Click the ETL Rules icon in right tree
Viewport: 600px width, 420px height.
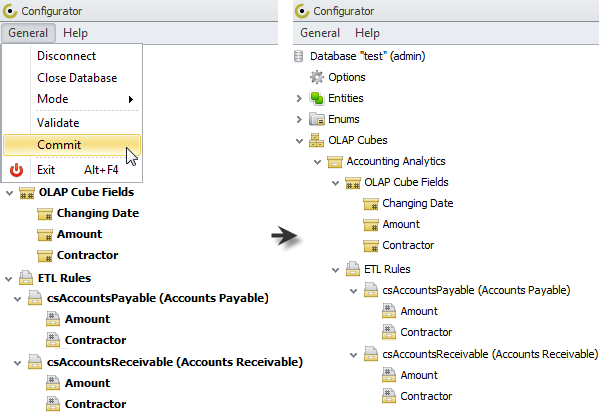click(x=352, y=268)
